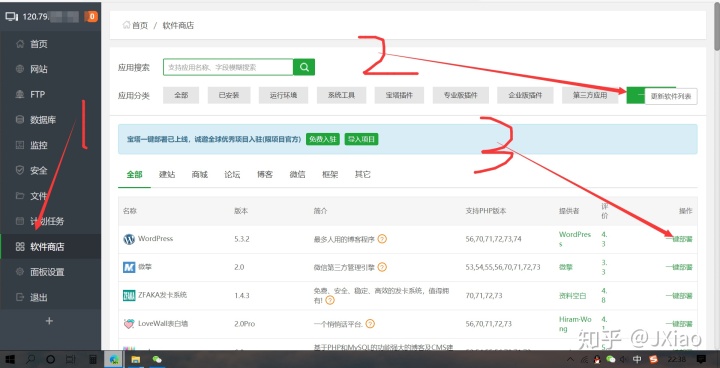Screen dimensions: 720x368
Task: Open the Windows Start menu
Action: [10, 359]
